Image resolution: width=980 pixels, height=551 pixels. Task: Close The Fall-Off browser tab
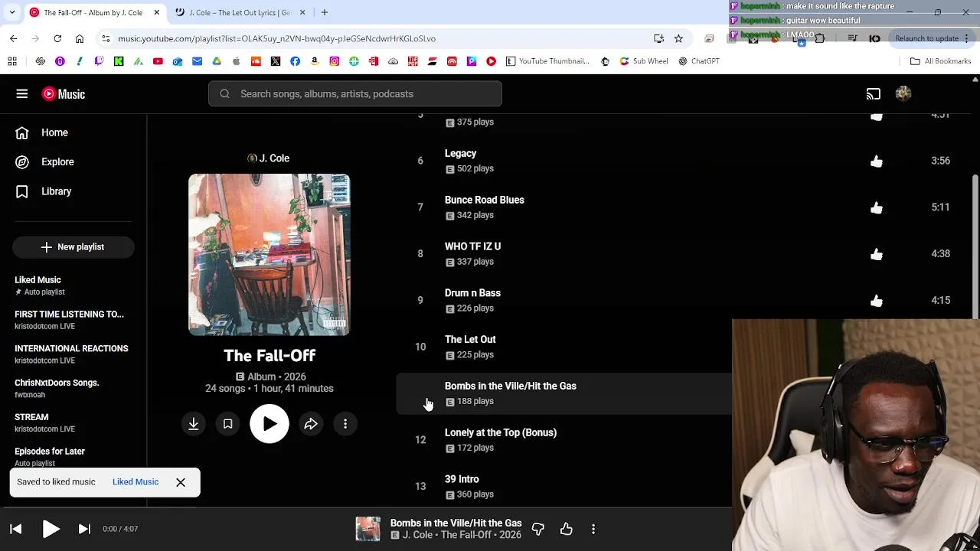pyautogui.click(x=157, y=12)
